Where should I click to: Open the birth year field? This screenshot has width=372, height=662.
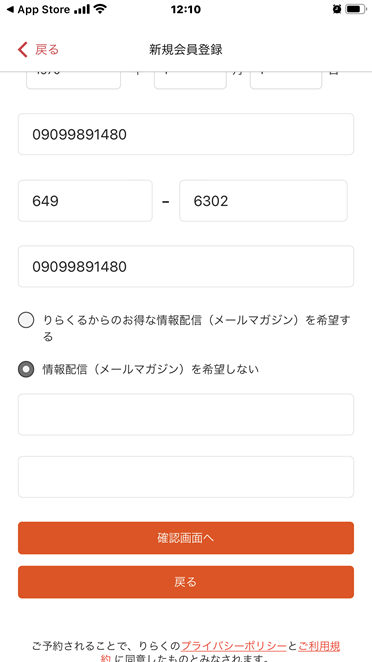point(73,80)
